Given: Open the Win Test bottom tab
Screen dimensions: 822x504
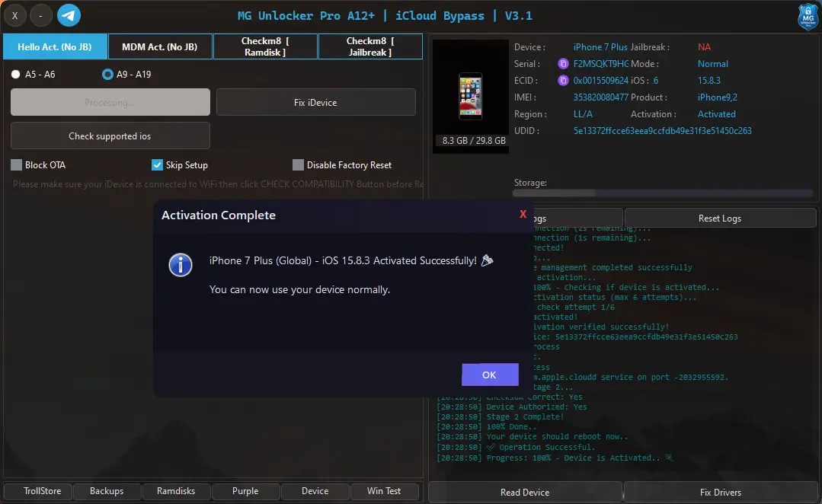Looking at the screenshot, I should click(x=384, y=491).
